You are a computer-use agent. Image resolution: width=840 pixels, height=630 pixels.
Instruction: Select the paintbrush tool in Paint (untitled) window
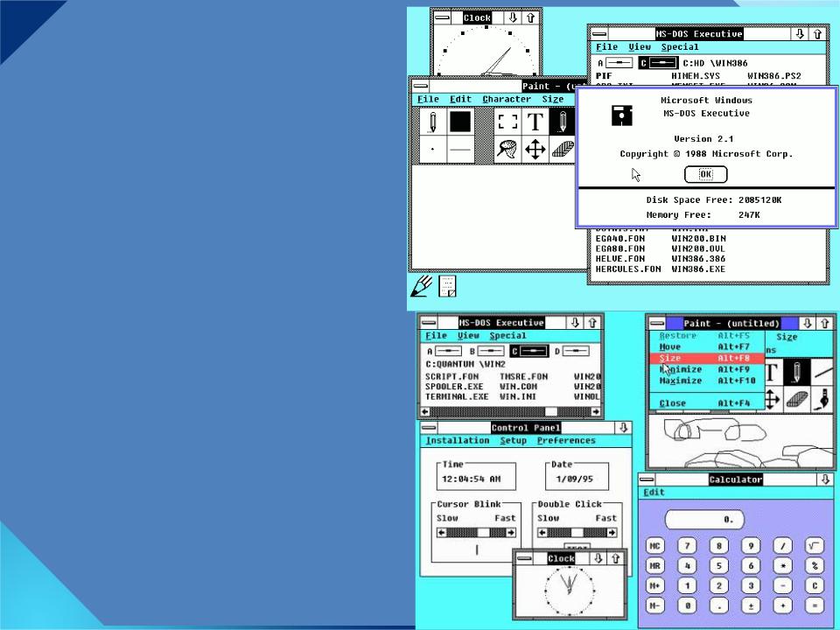pos(823,399)
